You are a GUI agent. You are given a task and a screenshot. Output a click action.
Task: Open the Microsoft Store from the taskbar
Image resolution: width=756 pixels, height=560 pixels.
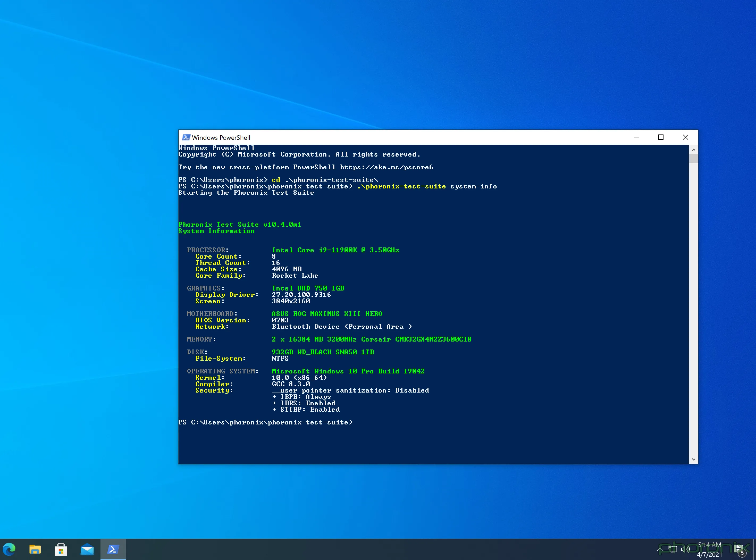(61, 549)
